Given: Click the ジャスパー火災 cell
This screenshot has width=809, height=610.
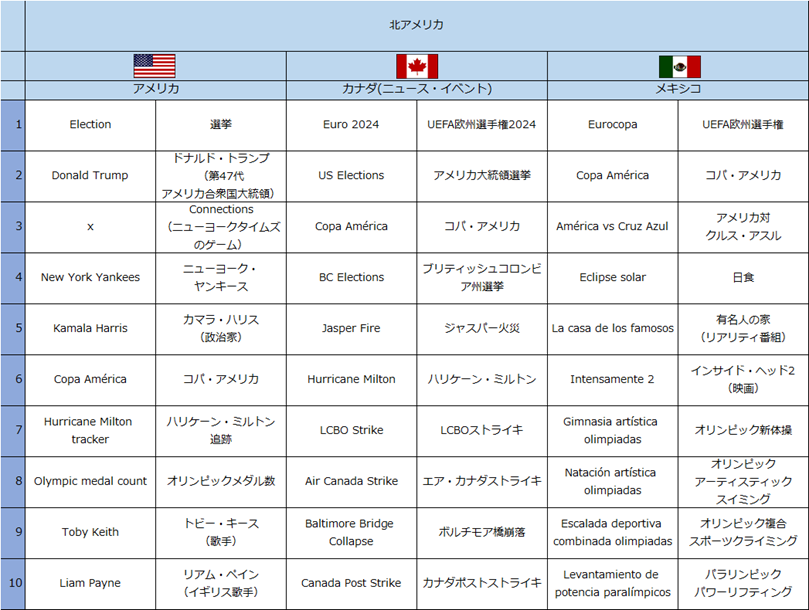Looking at the screenshot, I should coord(482,328).
